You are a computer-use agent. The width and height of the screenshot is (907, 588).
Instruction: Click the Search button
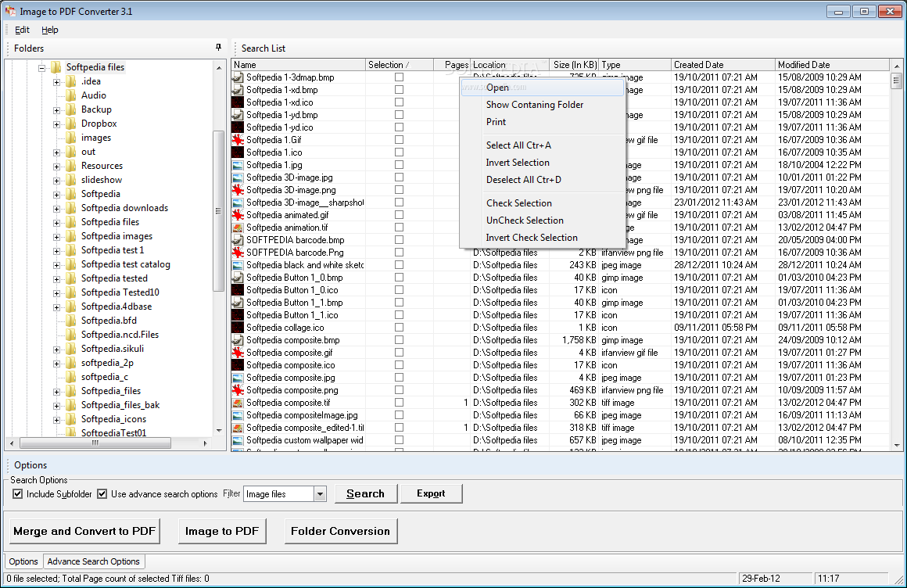click(366, 493)
